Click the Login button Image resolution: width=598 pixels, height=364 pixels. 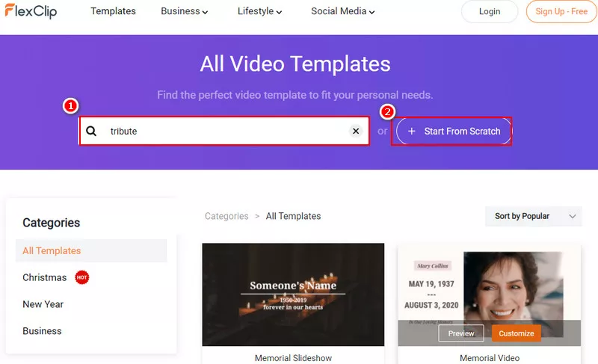490,11
